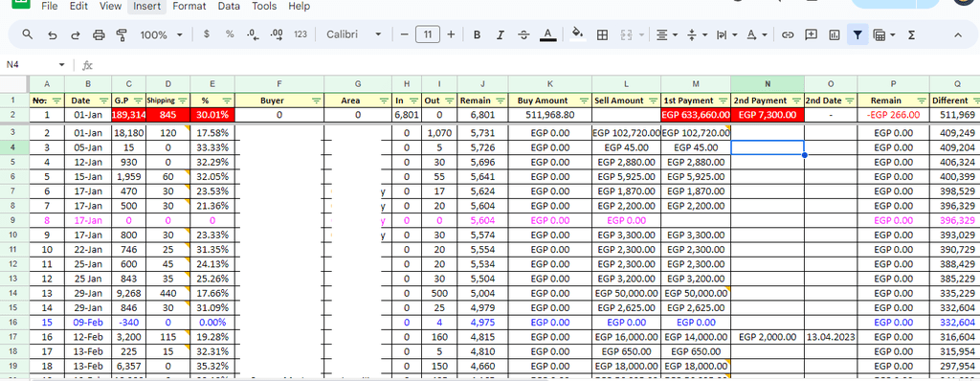
Task: Click the 511,968.80 Buy Amount cell
Action: coord(550,115)
